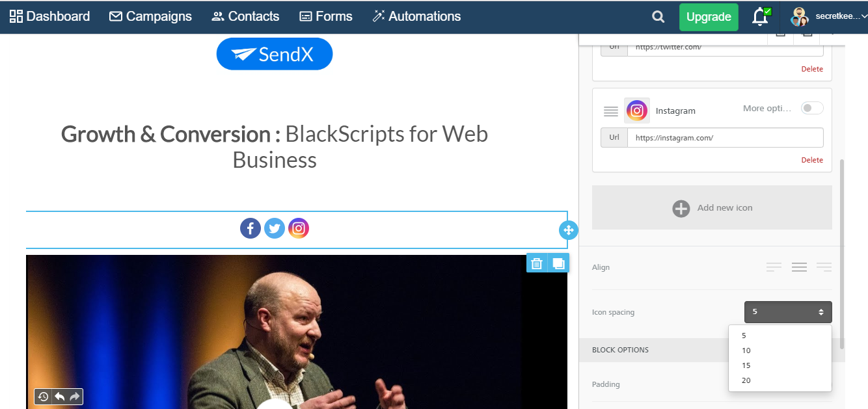
Task: Click the blue move handle on social block
Action: [x=568, y=230]
